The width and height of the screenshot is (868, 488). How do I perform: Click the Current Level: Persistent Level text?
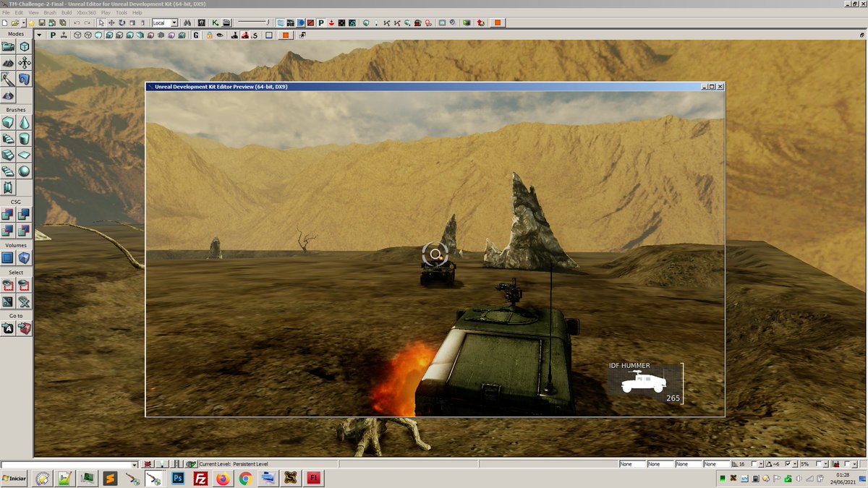pyautogui.click(x=234, y=464)
